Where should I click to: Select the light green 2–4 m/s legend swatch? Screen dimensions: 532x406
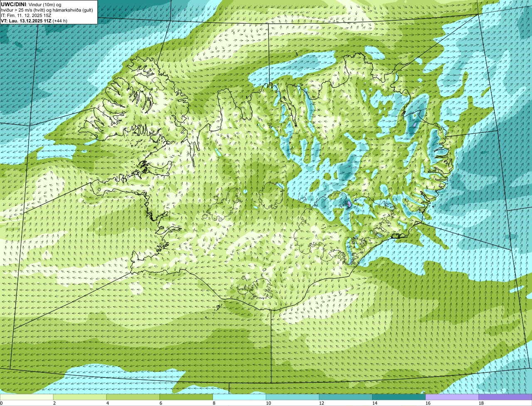[80, 397]
